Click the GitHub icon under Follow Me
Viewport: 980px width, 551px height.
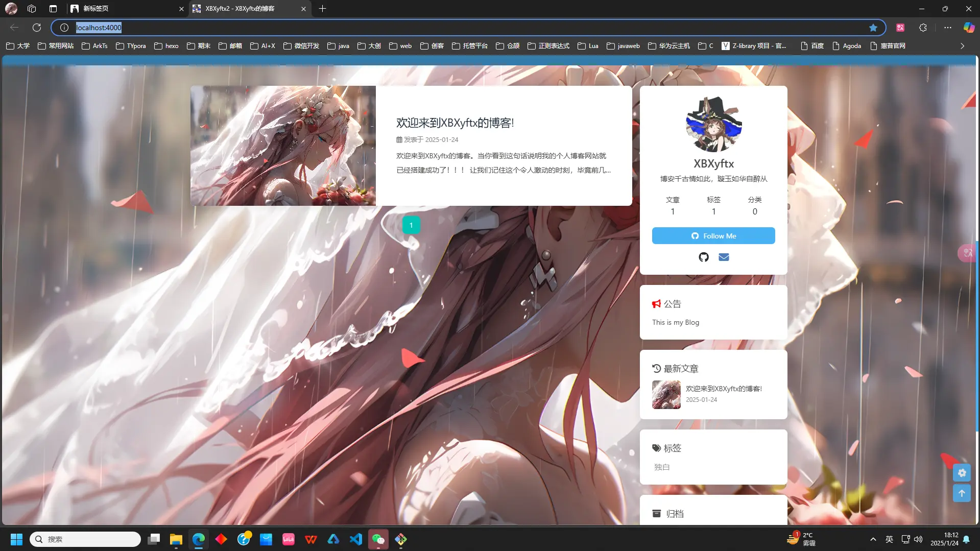(x=704, y=257)
